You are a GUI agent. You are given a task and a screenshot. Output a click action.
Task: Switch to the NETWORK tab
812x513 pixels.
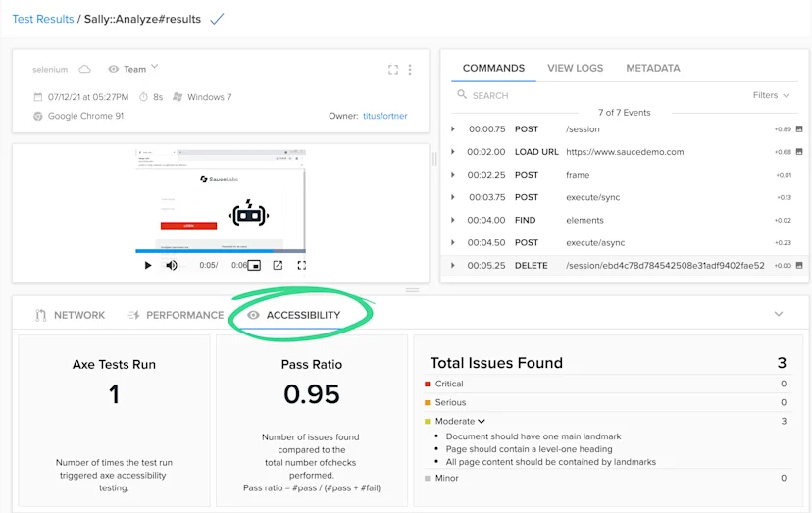coord(79,315)
